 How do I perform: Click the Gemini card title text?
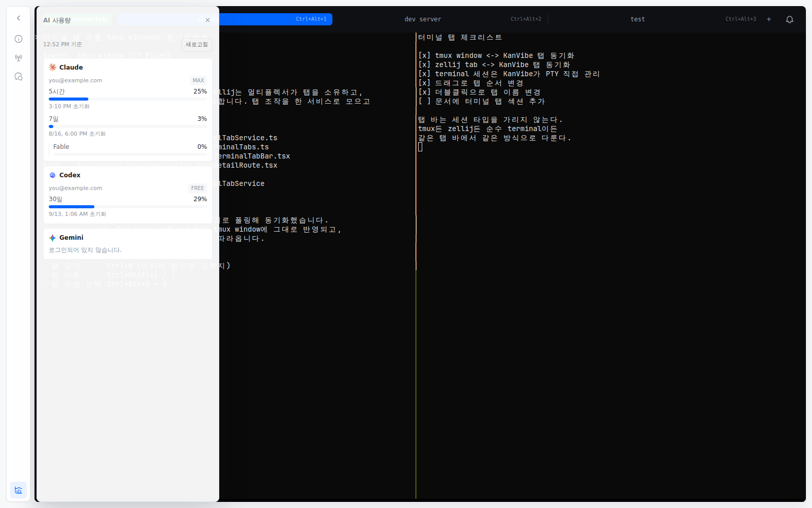[71, 238]
